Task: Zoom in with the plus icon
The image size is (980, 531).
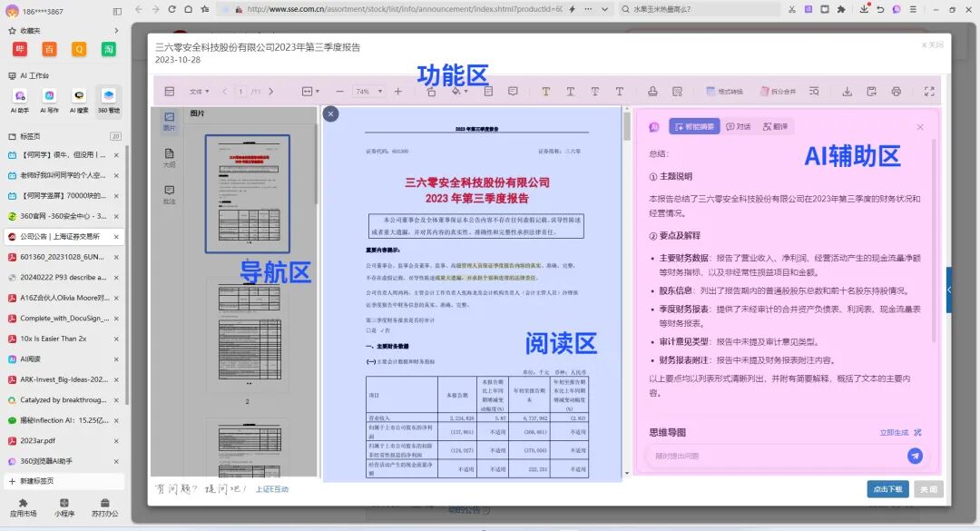Action: coord(397,92)
